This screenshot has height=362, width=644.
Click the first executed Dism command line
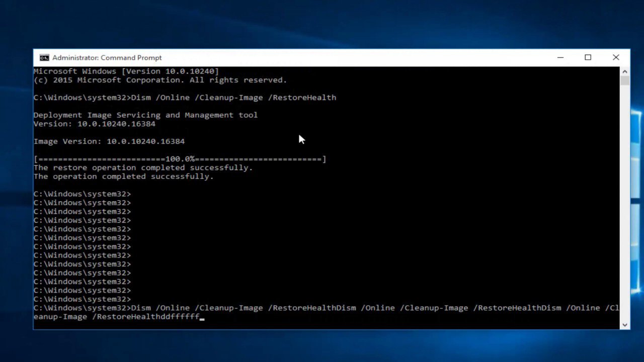click(x=185, y=98)
